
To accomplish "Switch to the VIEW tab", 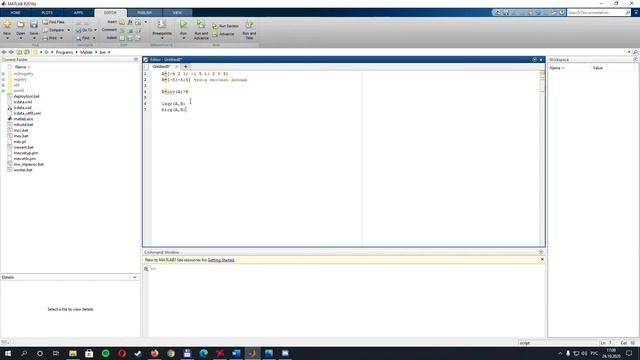I will pyautogui.click(x=177, y=13).
